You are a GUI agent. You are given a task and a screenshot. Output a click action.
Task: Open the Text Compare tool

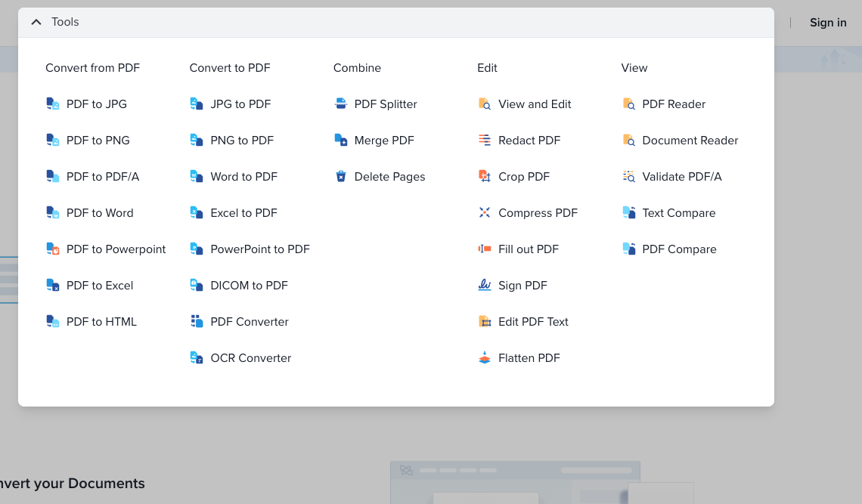tap(678, 213)
